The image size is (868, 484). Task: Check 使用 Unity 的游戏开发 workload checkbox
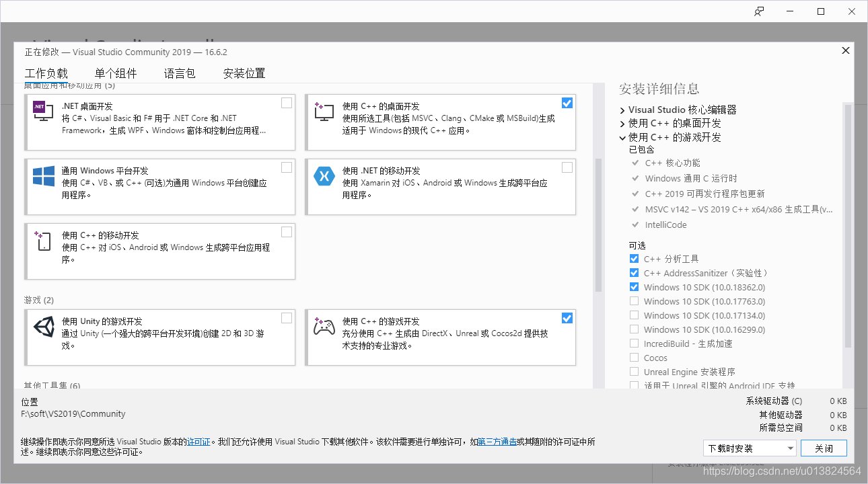tap(287, 318)
